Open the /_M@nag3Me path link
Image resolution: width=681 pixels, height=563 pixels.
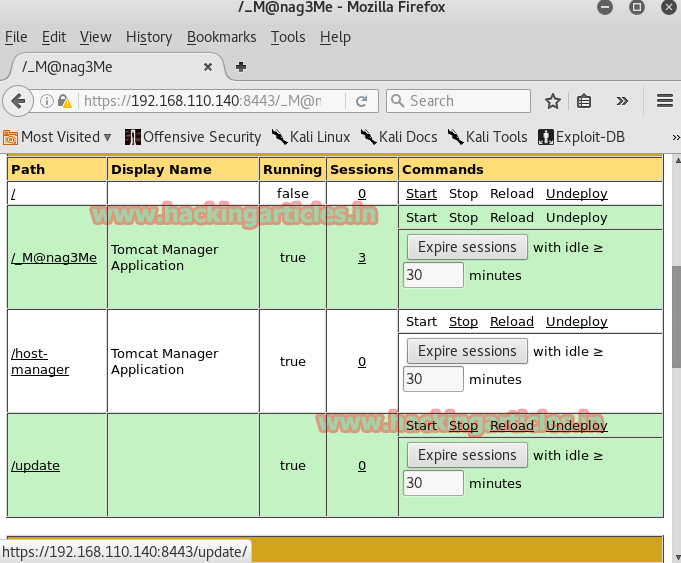(54, 258)
